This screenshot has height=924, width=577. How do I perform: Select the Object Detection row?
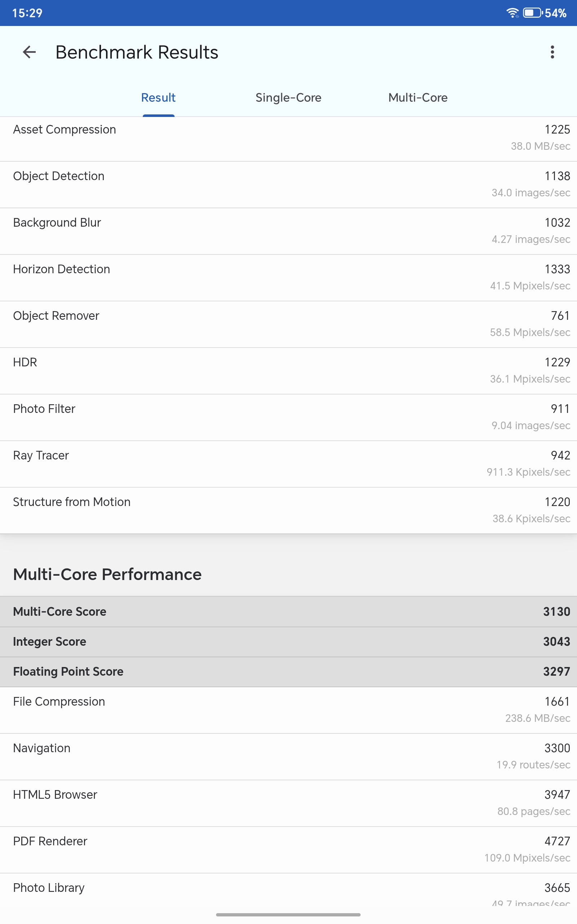(288, 184)
